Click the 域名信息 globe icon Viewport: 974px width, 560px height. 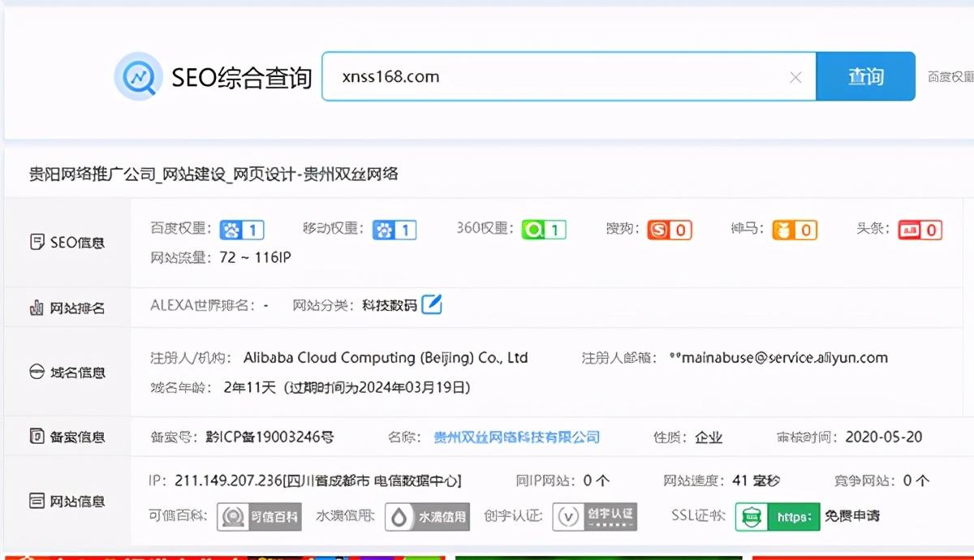(37, 372)
